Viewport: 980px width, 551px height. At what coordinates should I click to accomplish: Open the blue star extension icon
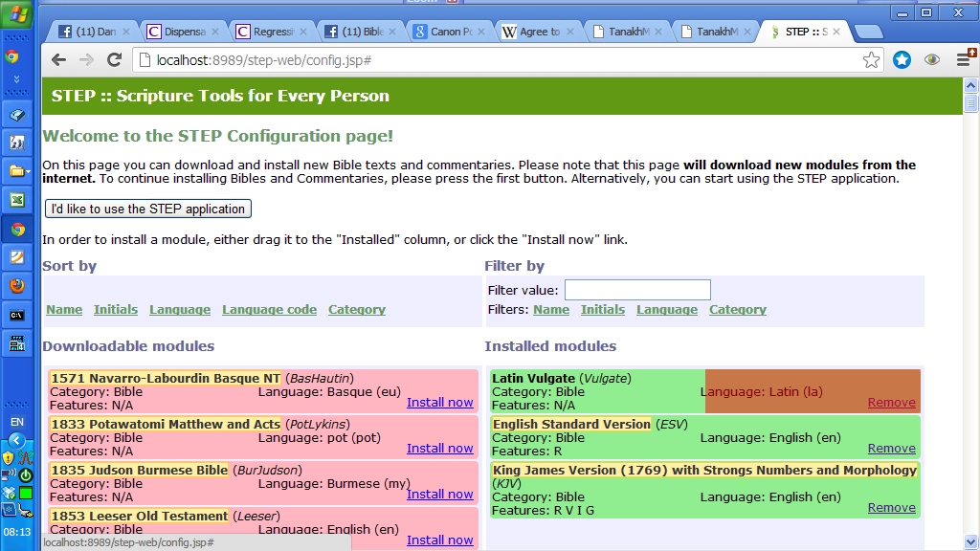[902, 60]
